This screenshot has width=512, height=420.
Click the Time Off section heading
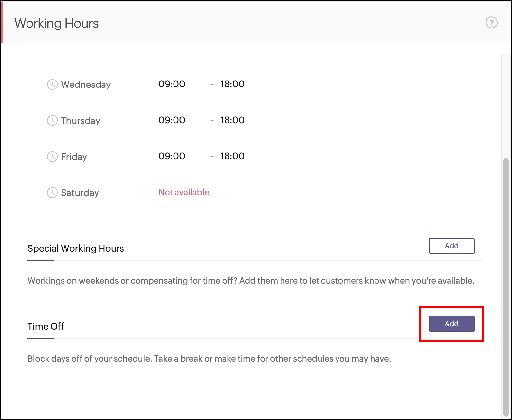pos(46,326)
